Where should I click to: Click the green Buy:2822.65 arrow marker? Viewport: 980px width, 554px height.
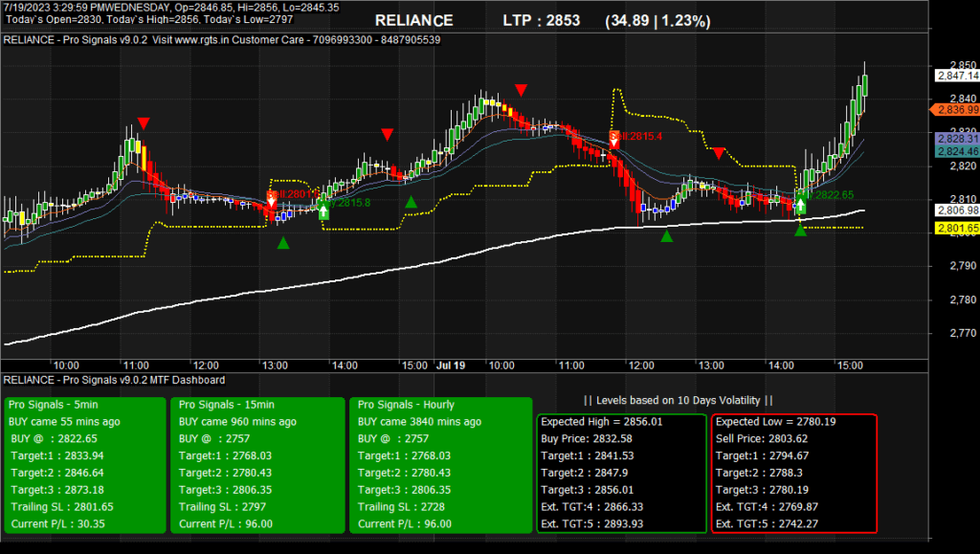[801, 204]
